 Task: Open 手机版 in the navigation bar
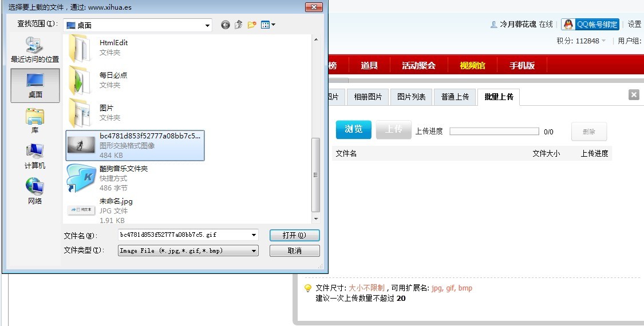[522, 65]
